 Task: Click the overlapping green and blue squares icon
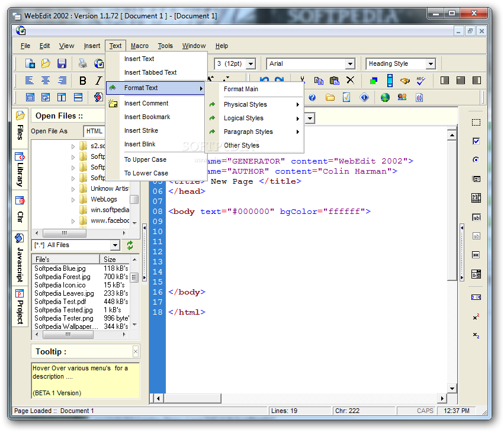(x=374, y=81)
